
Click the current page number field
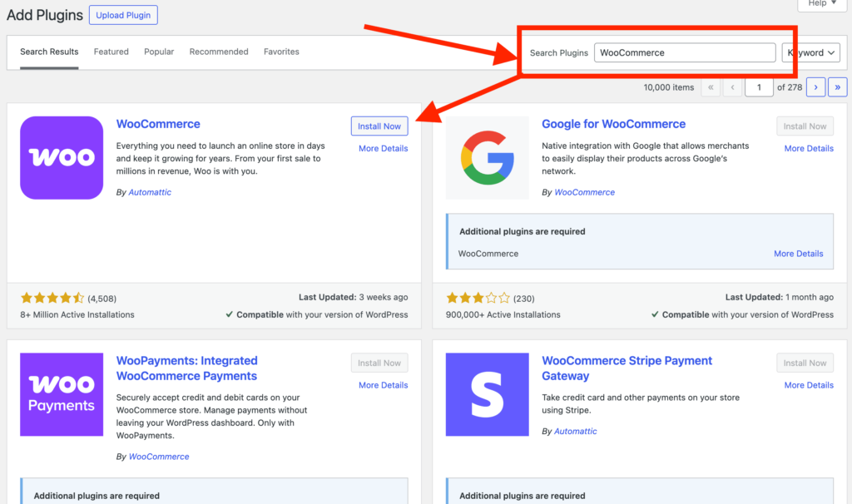759,86
